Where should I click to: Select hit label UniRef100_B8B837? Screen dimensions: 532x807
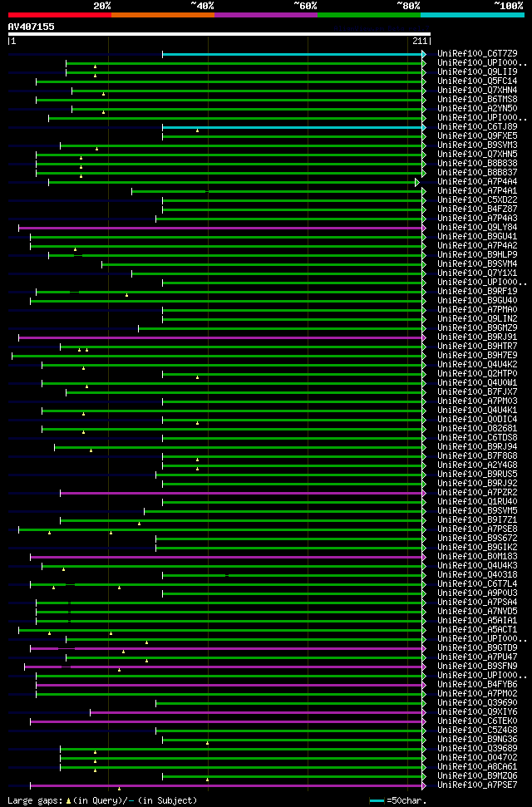[477, 172]
